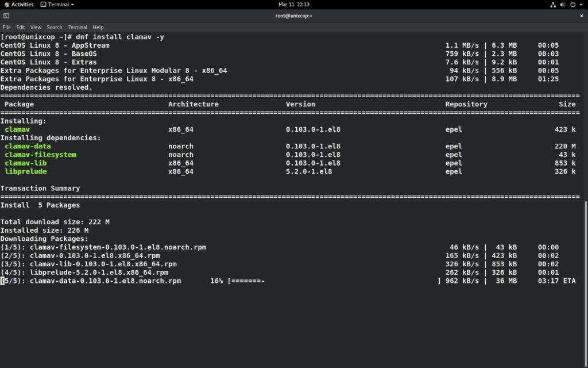This screenshot has width=588, height=368.
Task: Click the '16%' progress percentage
Action: (216, 281)
